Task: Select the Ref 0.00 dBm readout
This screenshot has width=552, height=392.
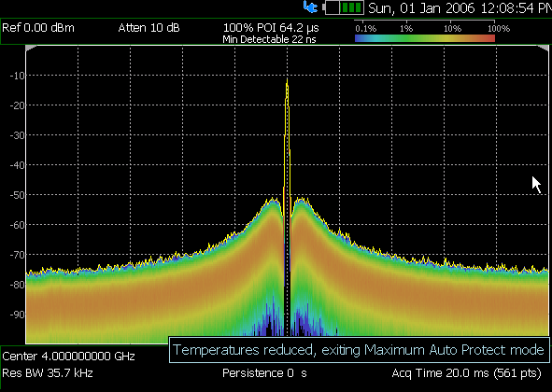Action: 38,28
